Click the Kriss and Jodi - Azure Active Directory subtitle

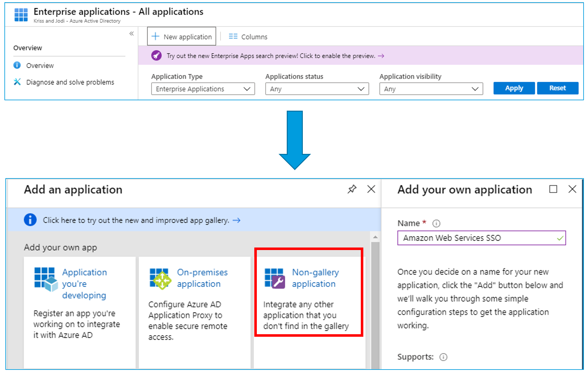[x=77, y=21]
